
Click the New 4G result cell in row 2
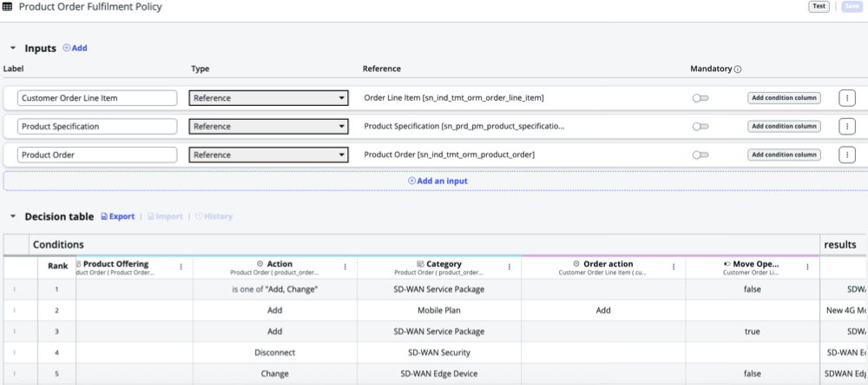pyautogui.click(x=845, y=310)
